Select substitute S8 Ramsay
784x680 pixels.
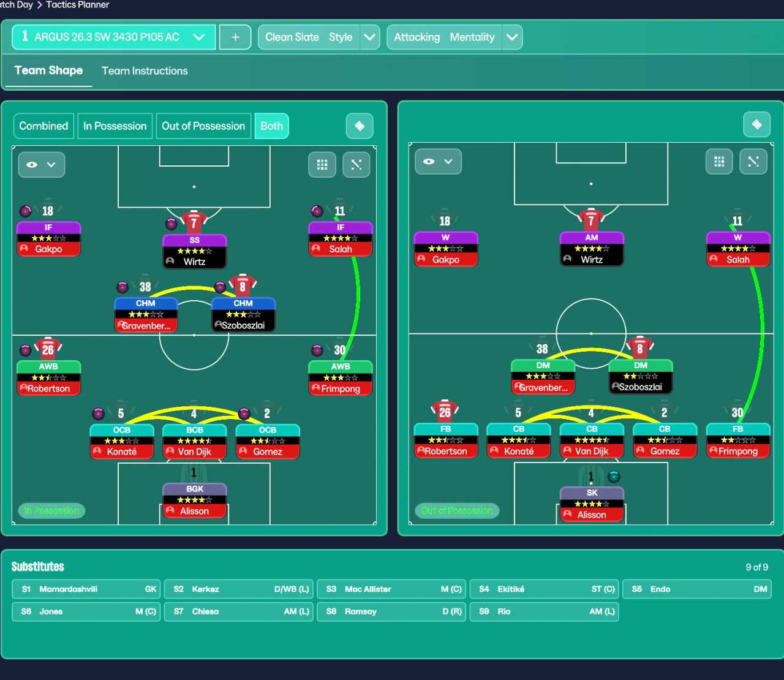391,611
